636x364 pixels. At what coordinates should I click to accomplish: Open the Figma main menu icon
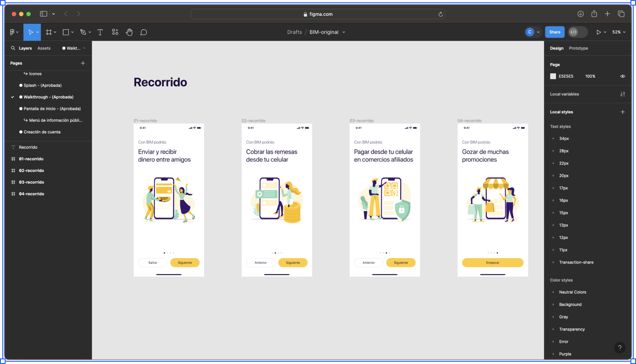pyautogui.click(x=13, y=32)
